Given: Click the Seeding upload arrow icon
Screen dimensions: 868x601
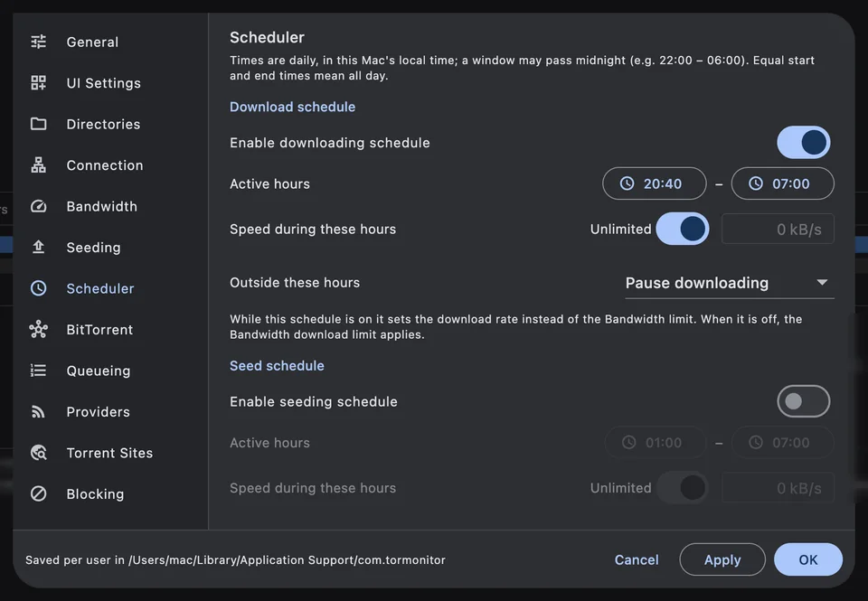Looking at the screenshot, I should pos(38,248).
